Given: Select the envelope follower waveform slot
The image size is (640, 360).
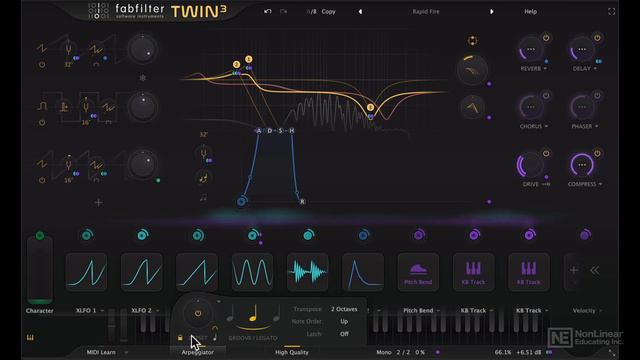Looking at the screenshot, I should pos(307,272).
